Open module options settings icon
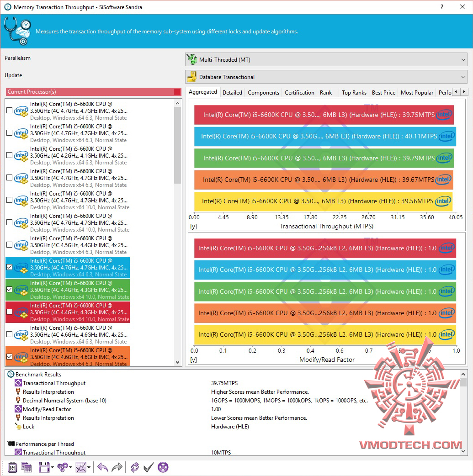 pyautogui.click(x=12, y=467)
